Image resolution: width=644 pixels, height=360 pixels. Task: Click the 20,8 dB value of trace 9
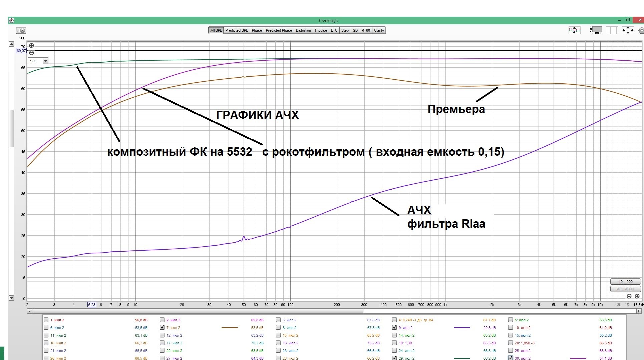[x=490, y=328]
